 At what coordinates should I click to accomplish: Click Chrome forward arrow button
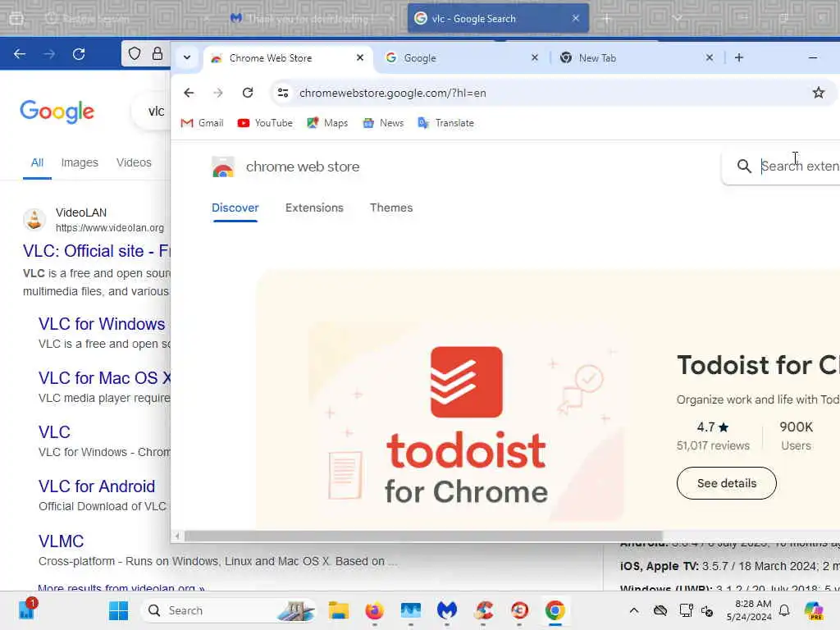218,93
